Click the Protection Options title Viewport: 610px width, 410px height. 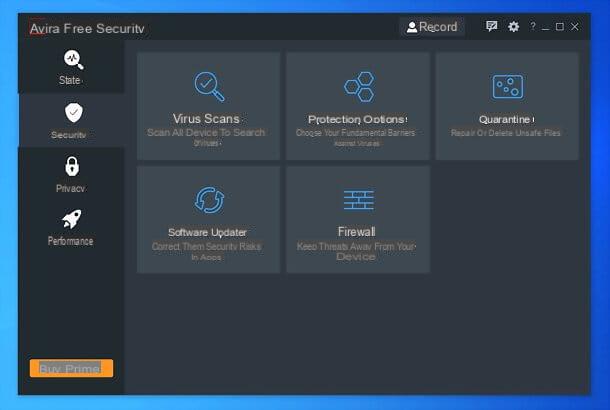[x=358, y=119]
